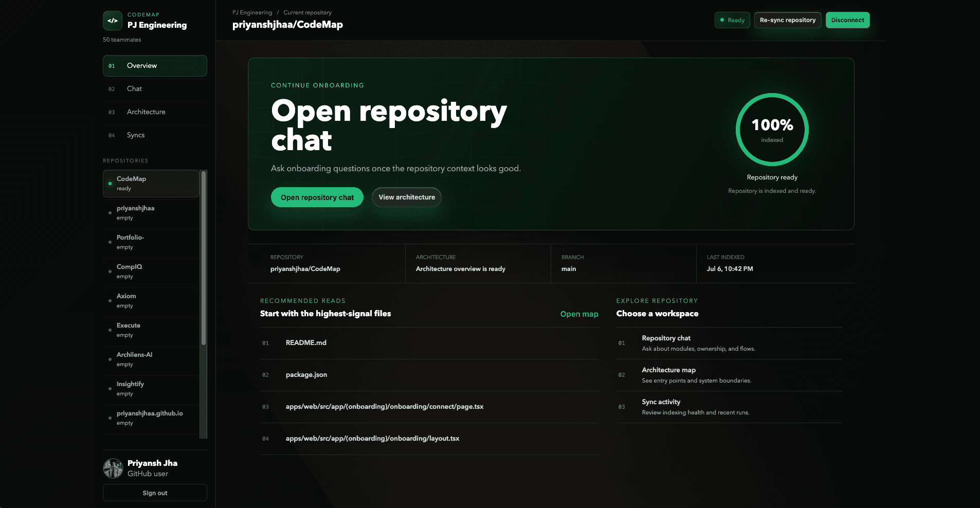Click the CodeMap code-brackets logo icon
Screen dimensions: 980x508
[x=113, y=21]
